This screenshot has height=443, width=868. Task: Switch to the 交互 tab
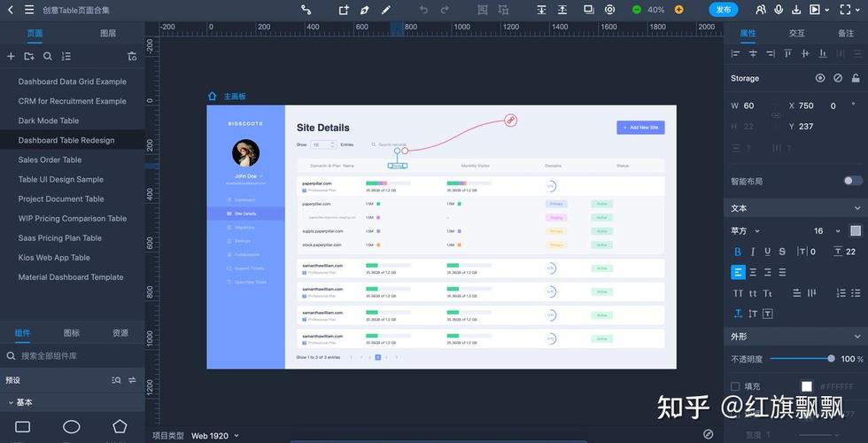pos(796,34)
